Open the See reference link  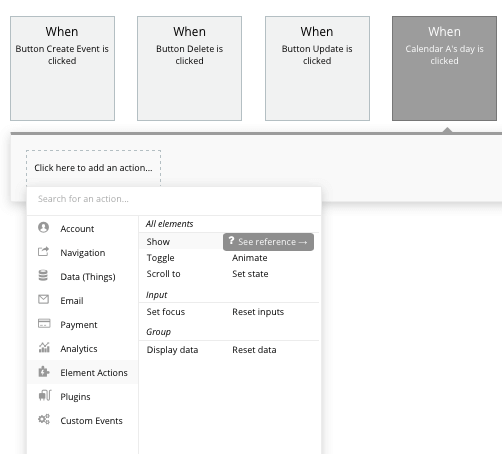click(268, 242)
